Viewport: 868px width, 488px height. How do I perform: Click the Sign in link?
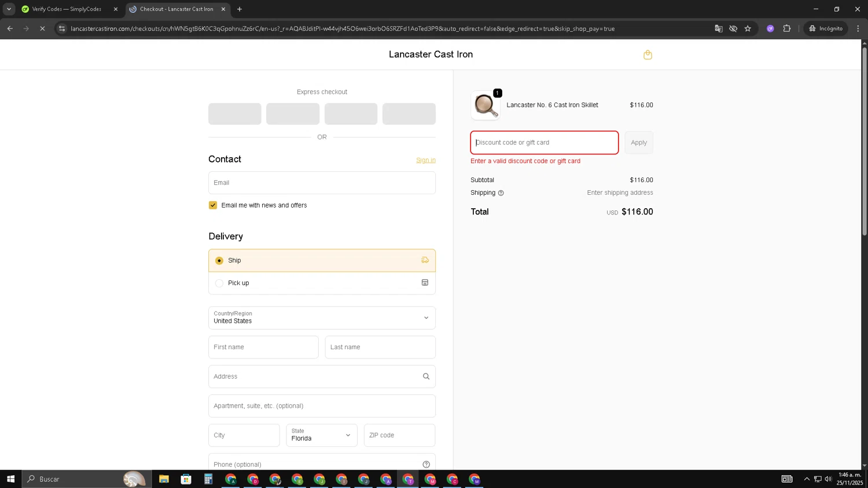426,160
